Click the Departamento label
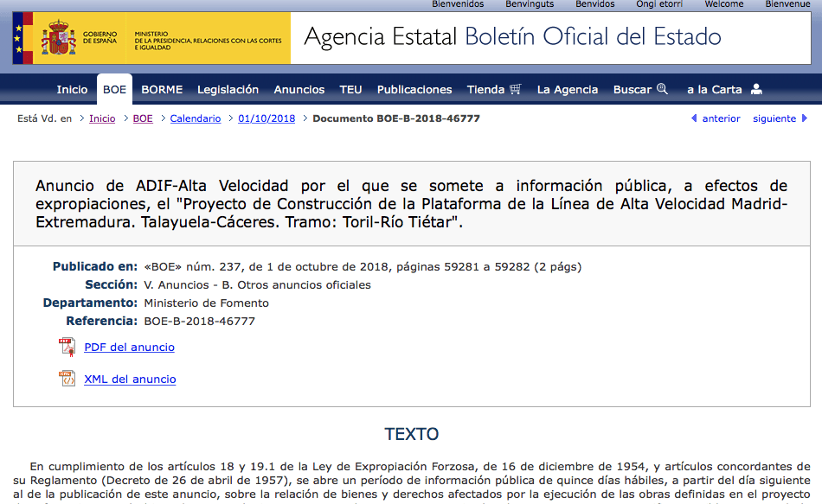 tap(90, 303)
